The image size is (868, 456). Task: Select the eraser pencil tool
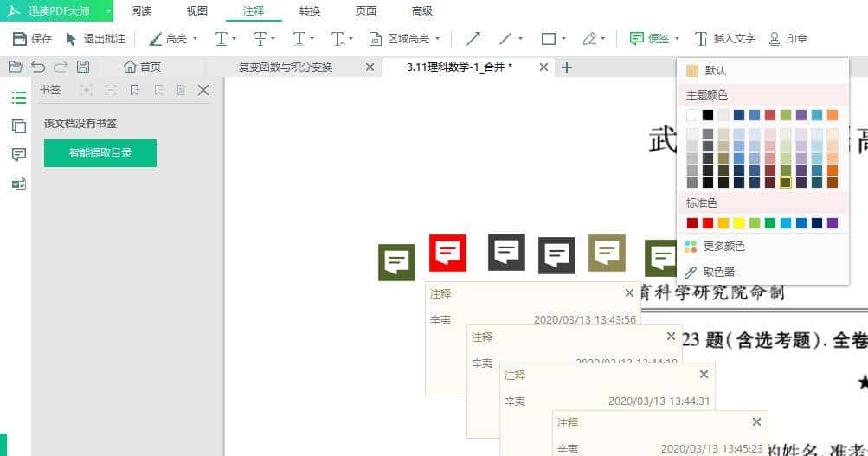[589, 39]
